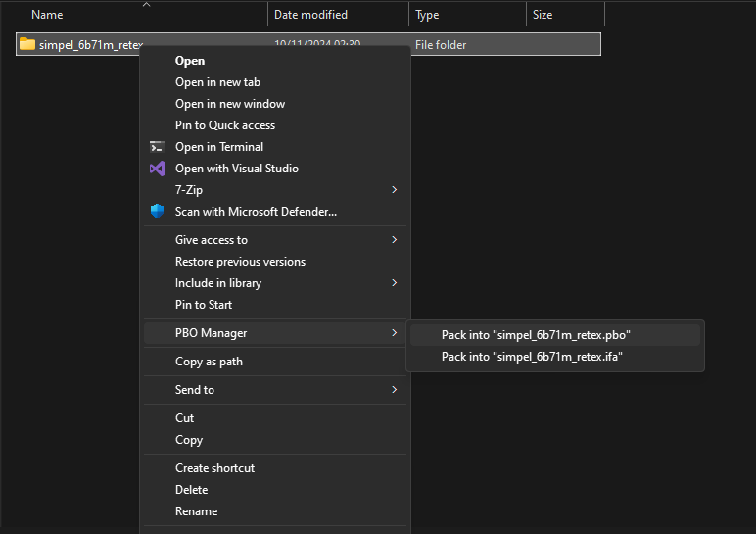Click the Visual Studio icon in menu
756x534 pixels.
click(x=157, y=169)
